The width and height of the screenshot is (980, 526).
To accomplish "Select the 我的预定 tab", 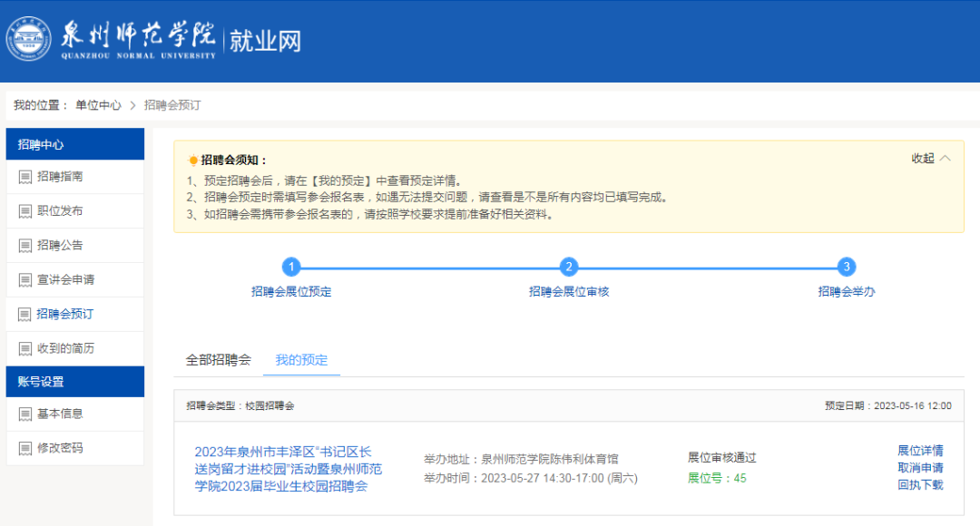I will coord(301,360).
